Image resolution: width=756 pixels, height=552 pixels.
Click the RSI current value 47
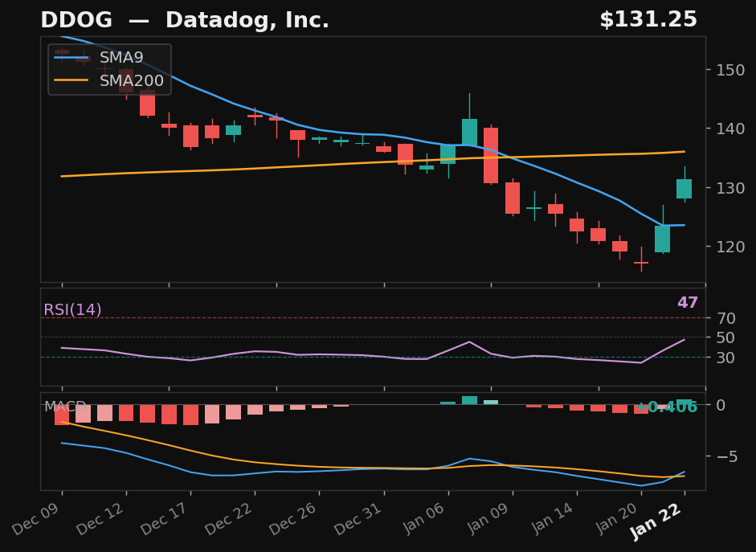688,303
